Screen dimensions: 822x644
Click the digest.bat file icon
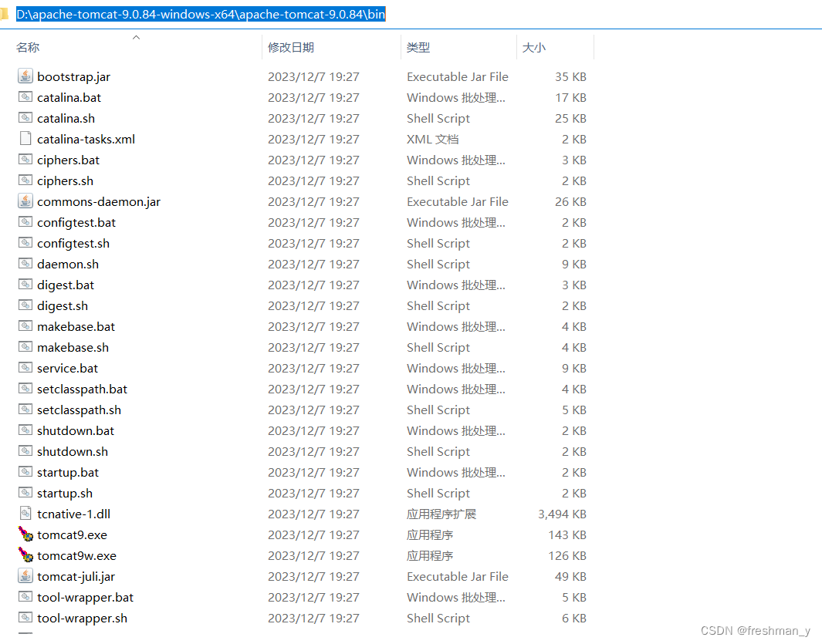[x=25, y=285]
